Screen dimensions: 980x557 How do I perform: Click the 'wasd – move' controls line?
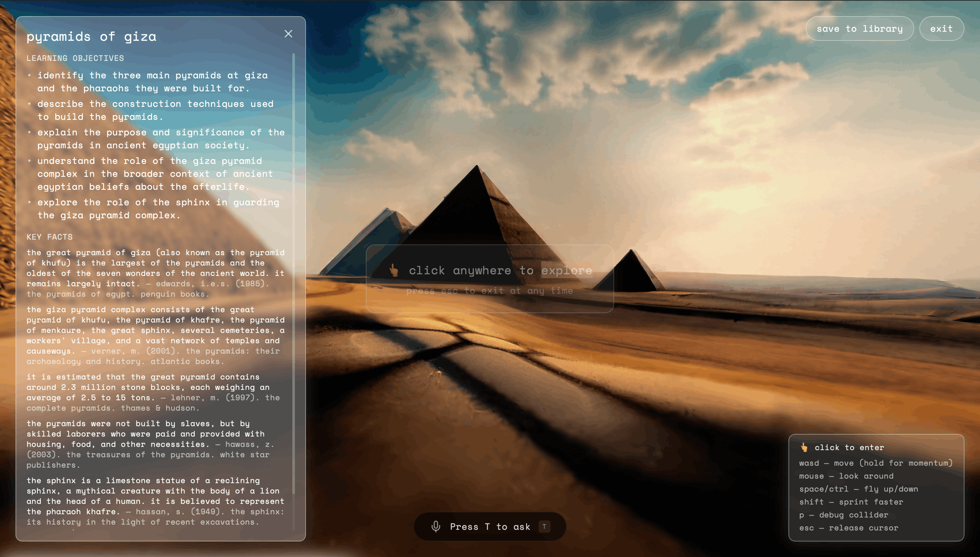point(876,463)
